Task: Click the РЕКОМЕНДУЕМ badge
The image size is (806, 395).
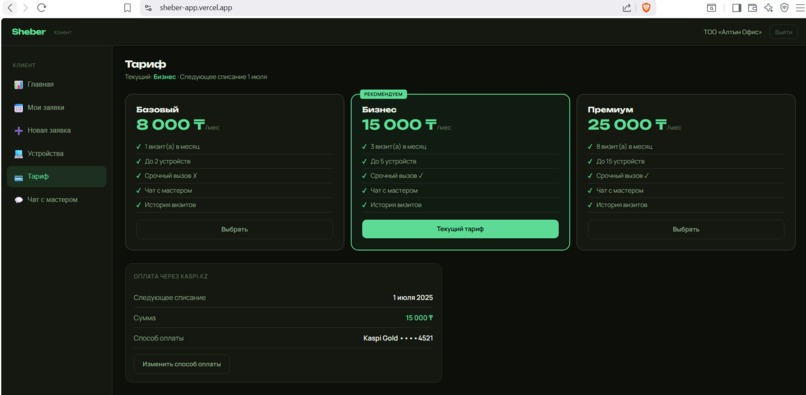Action: 383,94
